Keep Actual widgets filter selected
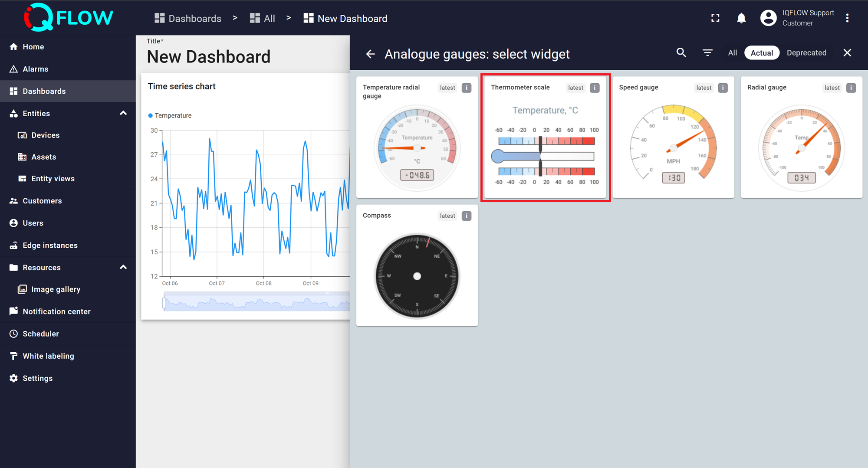Viewport: 868px width, 468px height. (762, 52)
